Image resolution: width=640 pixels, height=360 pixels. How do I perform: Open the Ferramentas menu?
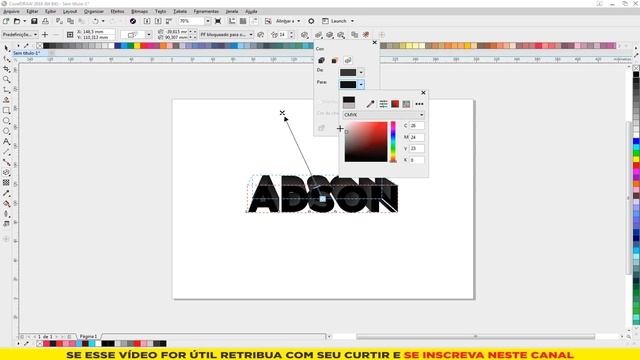(x=206, y=11)
